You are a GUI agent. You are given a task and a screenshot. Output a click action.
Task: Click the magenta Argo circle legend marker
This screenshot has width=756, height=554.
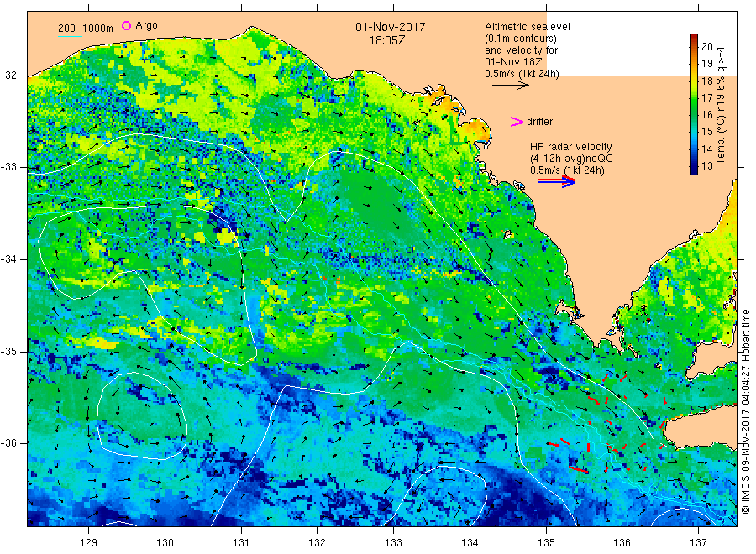pyautogui.click(x=126, y=25)
